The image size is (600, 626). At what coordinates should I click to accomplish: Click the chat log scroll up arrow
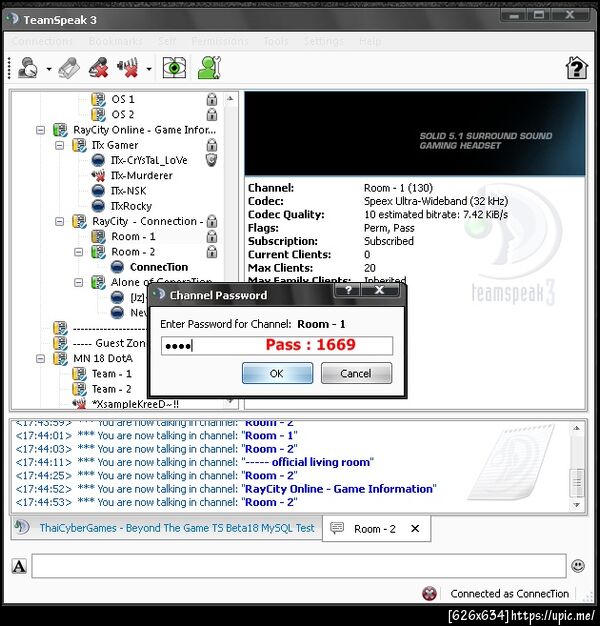pyautogui.click(x=576, y=428)
